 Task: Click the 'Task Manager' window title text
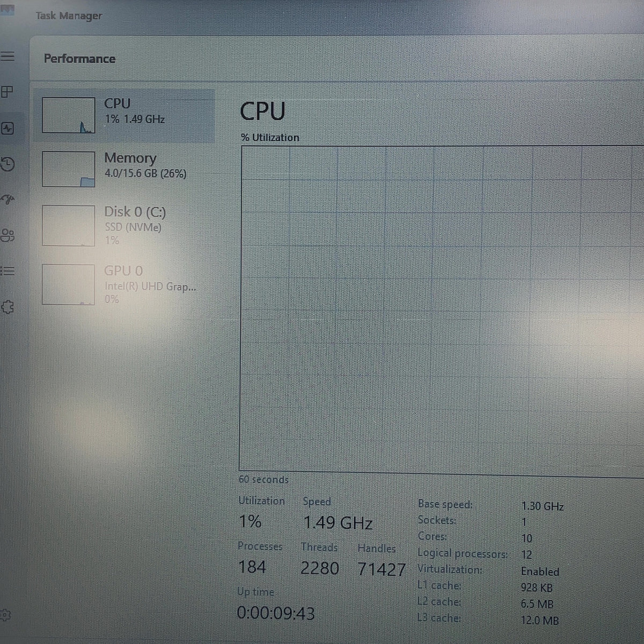pos(69,16)
